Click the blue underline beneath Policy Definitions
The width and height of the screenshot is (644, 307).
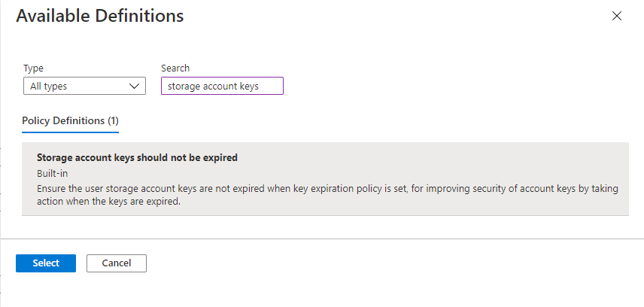tap(71, 132)
